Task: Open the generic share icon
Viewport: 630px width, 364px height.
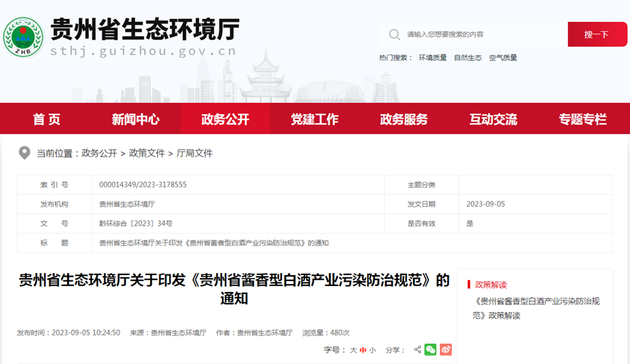Action: pos(418,350)
